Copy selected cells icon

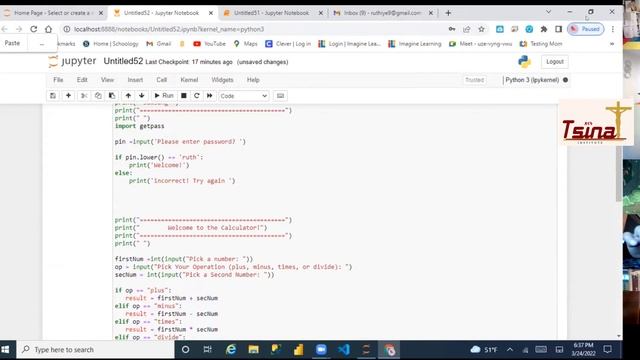[x=98, y=96]
